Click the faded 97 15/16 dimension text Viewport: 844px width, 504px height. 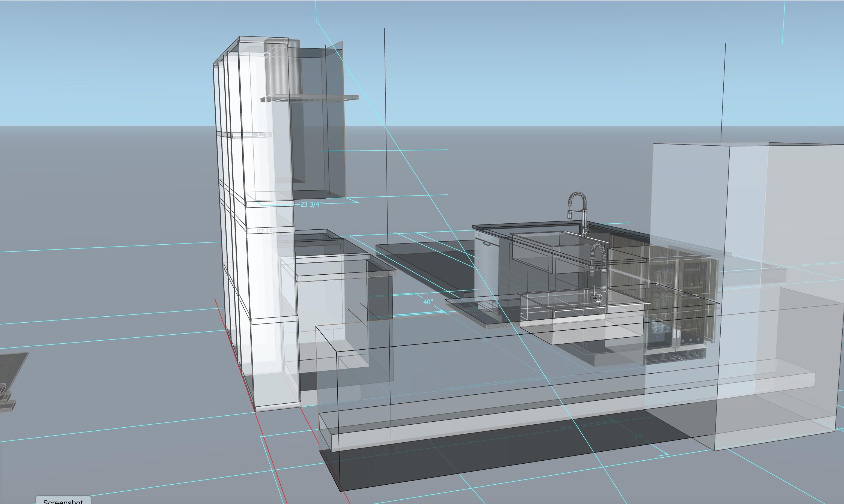point(269,232)
